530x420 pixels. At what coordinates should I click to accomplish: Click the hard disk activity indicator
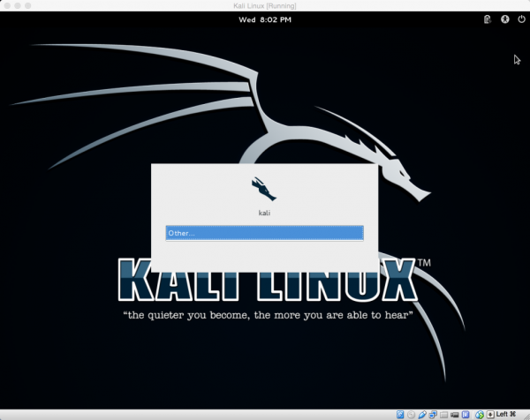tap(400, 415)
